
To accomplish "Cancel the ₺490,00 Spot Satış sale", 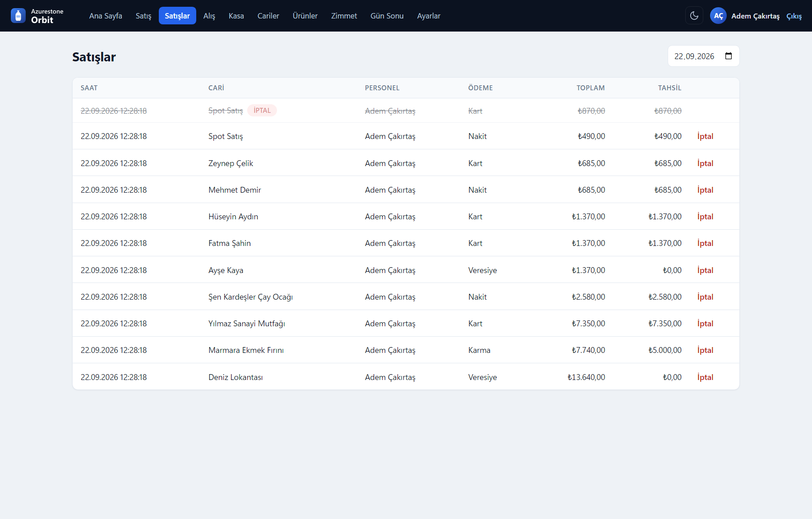I will 705,136.
